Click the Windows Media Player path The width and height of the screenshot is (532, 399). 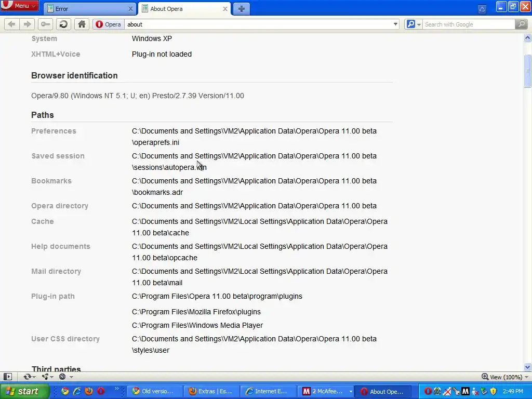pyautogui.click(x=197, y=325)
